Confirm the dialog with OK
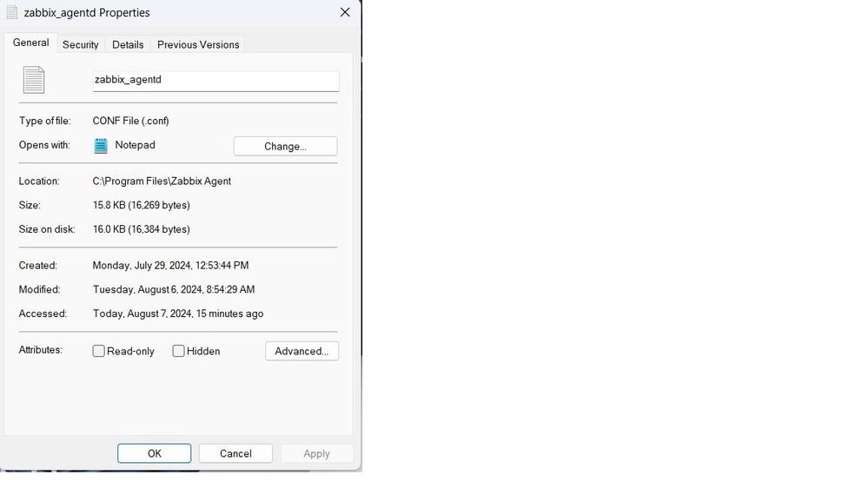The height and width of the screenshot is (488, 868). (155, 453)
